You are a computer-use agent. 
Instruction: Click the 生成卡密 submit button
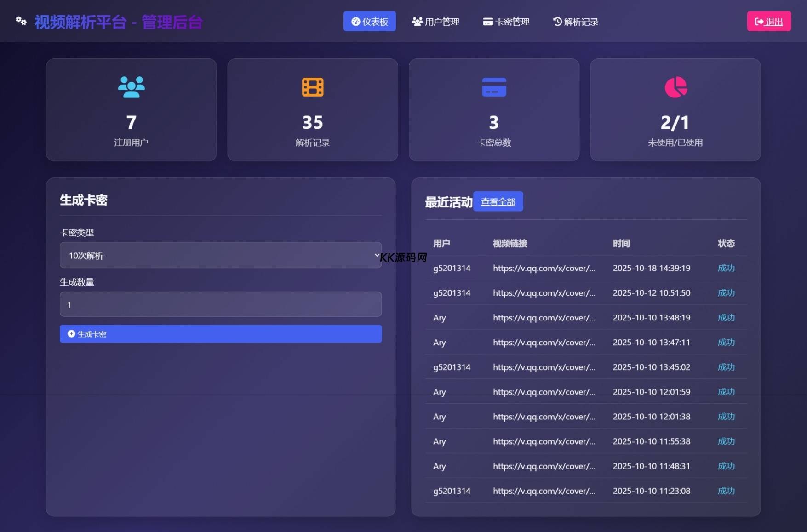pyautogui.click(x=221, y=334)
